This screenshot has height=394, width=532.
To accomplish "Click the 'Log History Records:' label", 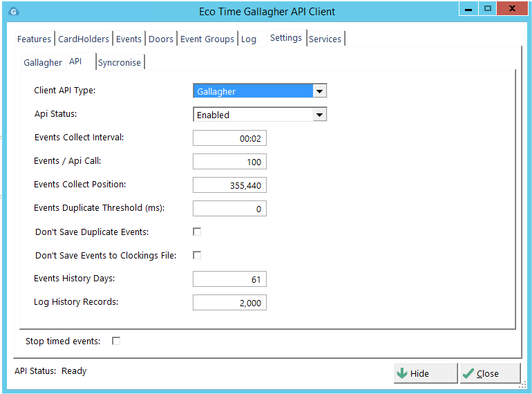I will (76, 302).
